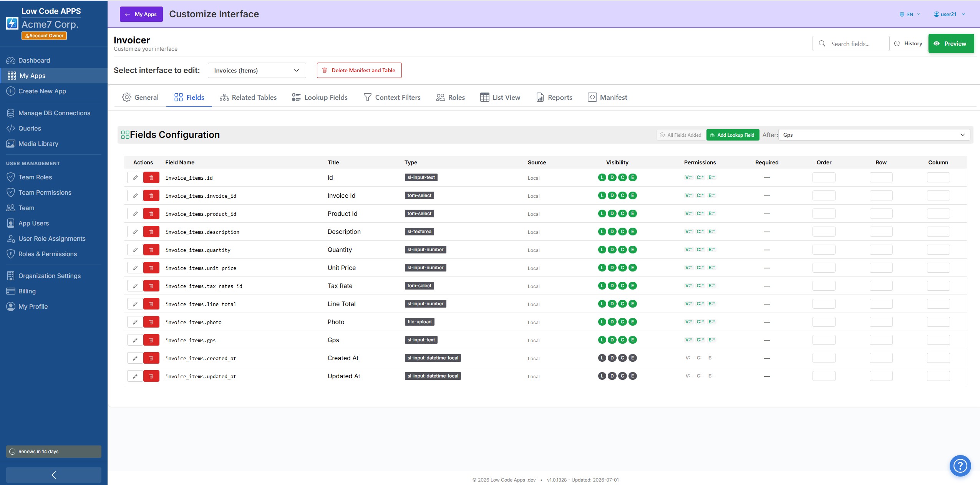The width and height of the screenshot is (980, 485).
Task: Delete the invoice_items.unit_price row
Action: [x=151, y=268]
